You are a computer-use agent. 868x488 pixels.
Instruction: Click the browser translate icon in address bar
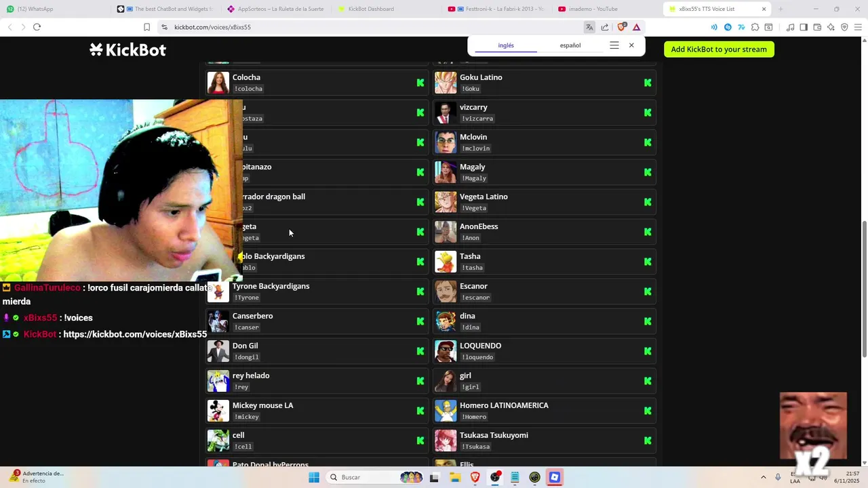tap(589, 27)
